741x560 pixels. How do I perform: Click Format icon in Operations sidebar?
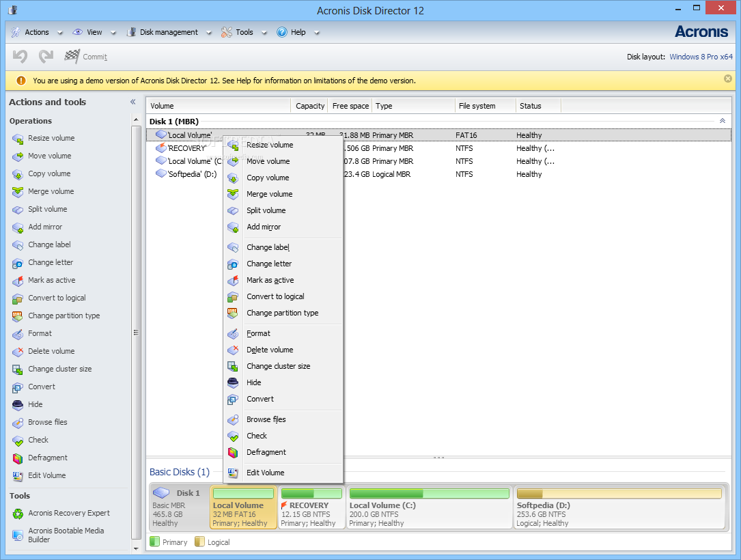18,334
